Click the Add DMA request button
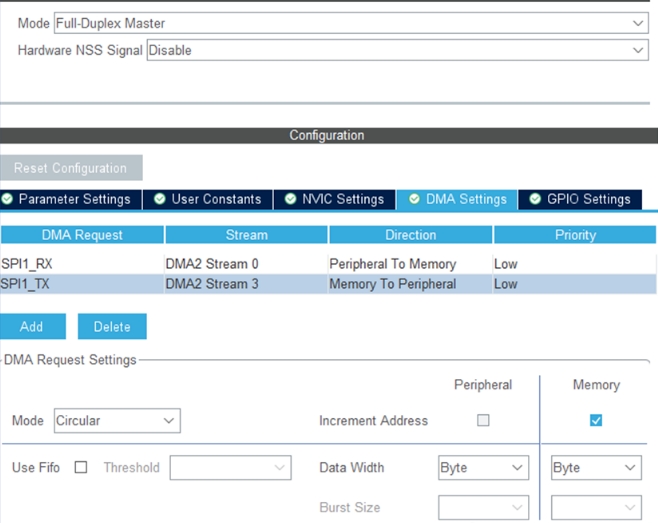The image size is (658, 523). [x=33, y=326]
